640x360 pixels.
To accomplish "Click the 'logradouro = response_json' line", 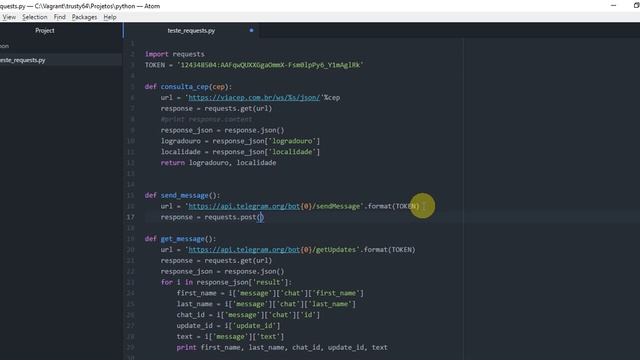I will tap(240, 141).
